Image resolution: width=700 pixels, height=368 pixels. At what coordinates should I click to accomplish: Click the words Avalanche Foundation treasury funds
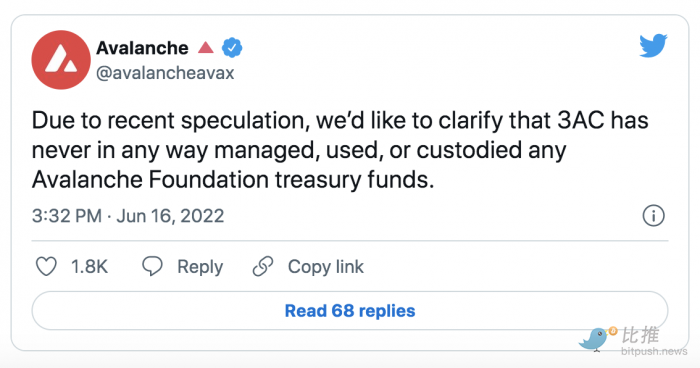[233, 180]
